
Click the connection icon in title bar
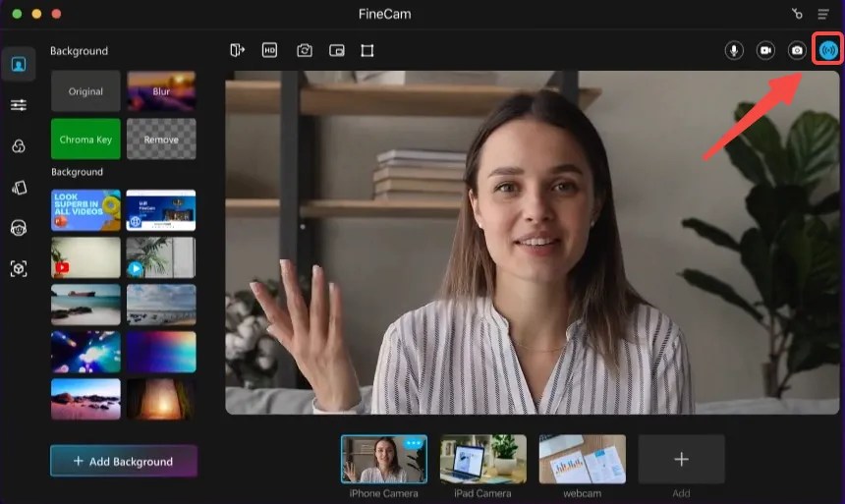(797, 14)
